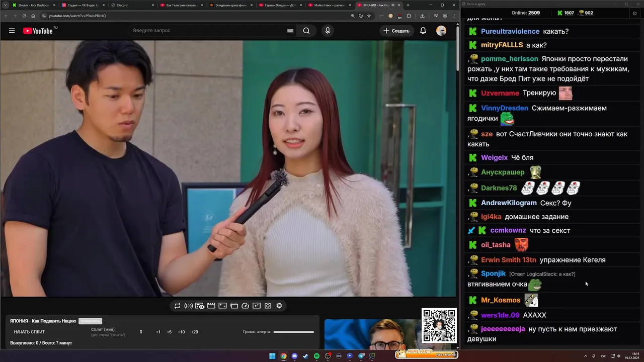Toggle the loop icon in the player toolbar
Image resolution: width=644 pixels, height=362 pixels.
177,306
